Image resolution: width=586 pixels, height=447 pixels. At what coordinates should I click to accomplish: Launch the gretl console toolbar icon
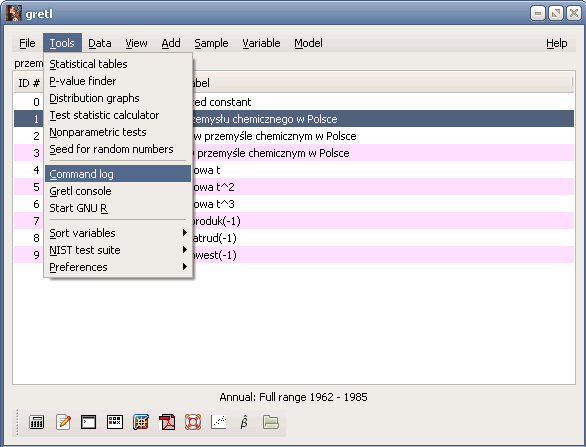89,422
